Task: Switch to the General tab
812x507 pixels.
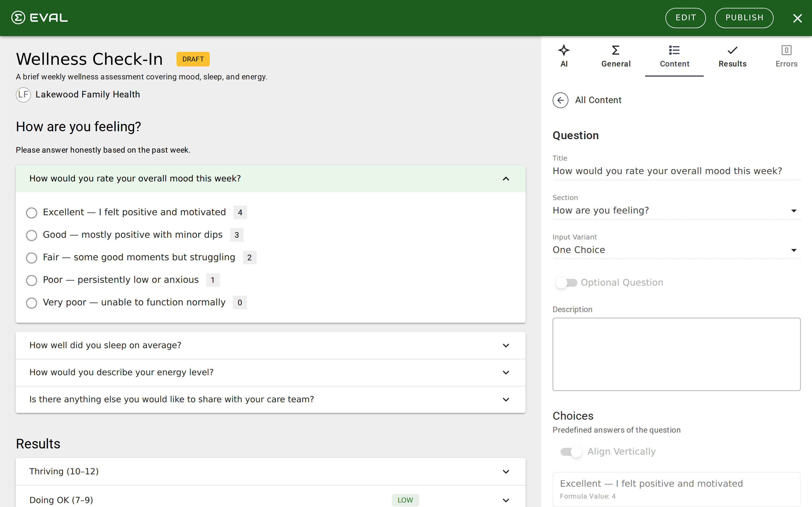Action: tap(616, 56)
